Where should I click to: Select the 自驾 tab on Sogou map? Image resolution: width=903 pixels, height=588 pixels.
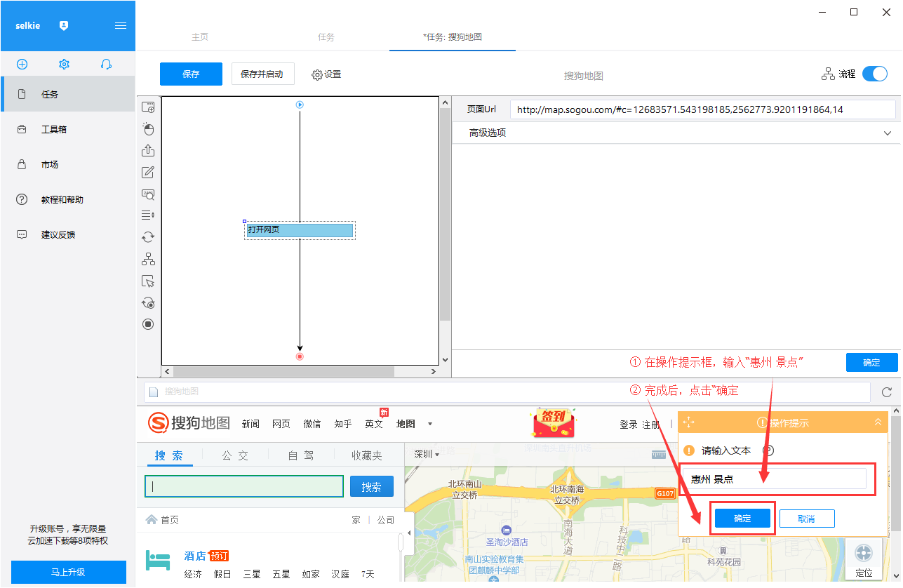pyautogui.click(x=301, y=455)
